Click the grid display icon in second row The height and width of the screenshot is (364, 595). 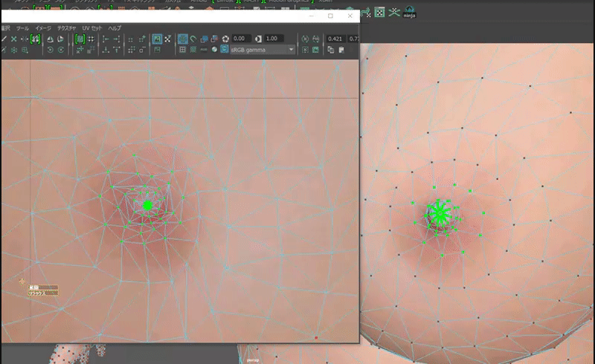point(183,50)
